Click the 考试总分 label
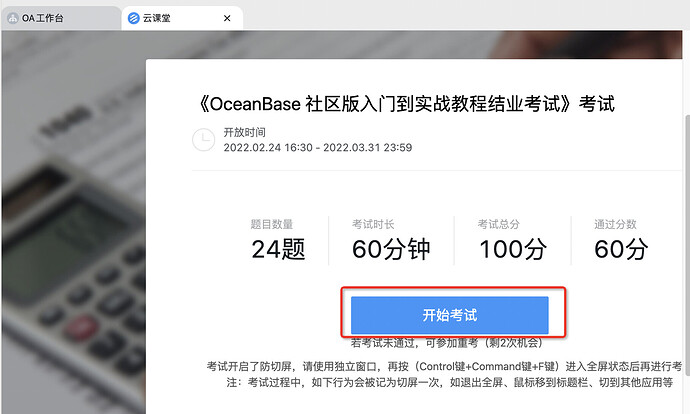Viewport: 690px width, 414px height. (499, 224)
